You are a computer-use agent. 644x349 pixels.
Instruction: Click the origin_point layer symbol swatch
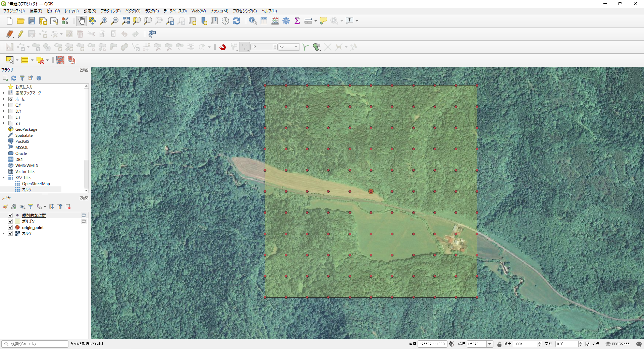pos(17,227)
